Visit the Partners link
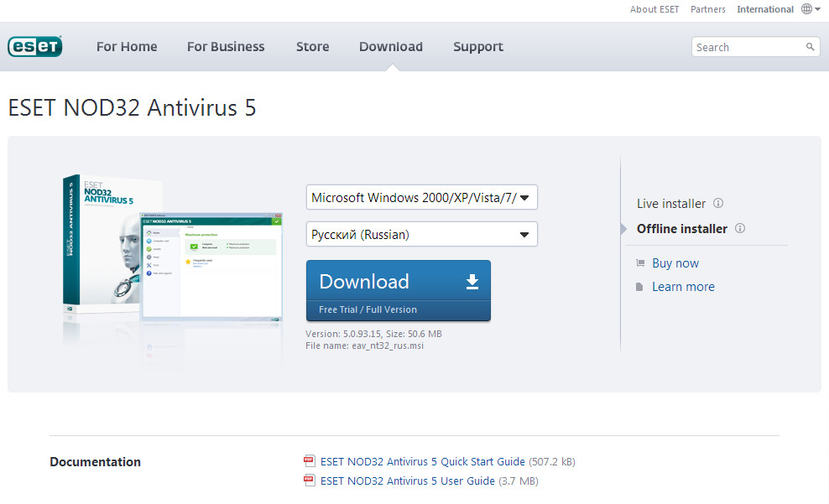This screenshot has width=829, height=504. (x=708, y=9)
